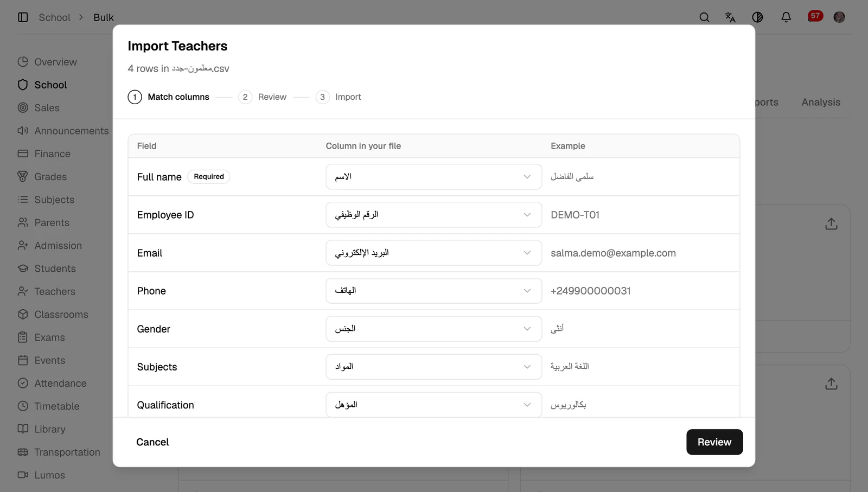Open Teachers in the sidebar
Viewport: 868px width, 492px height.
[55, 292]
